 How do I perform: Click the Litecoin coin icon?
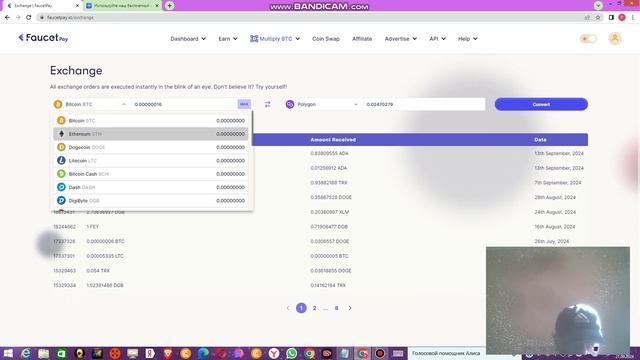[61, 161]
